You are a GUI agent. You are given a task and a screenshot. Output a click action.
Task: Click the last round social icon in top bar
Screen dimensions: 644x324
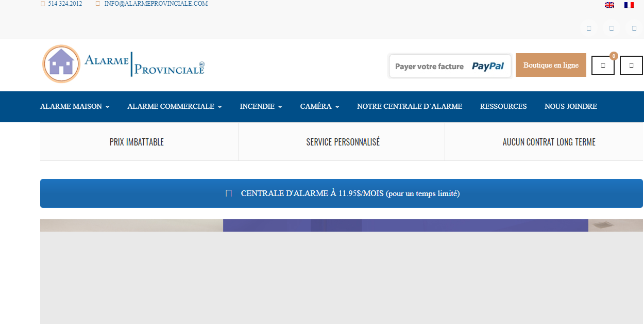[x=634, y=28]
